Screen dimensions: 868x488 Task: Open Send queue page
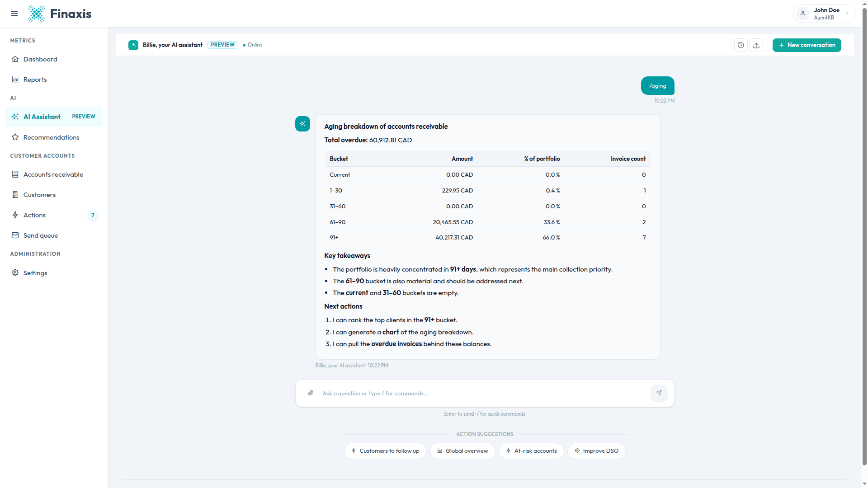click(x=54, y=235)
